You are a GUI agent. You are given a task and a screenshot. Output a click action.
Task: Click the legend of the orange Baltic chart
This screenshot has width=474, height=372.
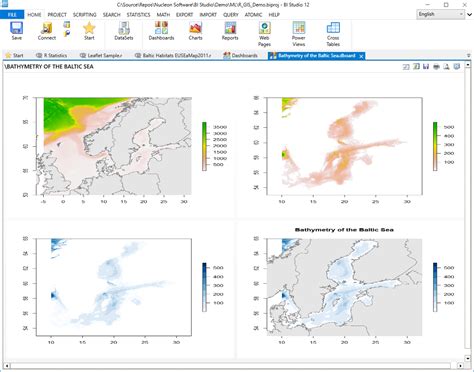point(444,146)
